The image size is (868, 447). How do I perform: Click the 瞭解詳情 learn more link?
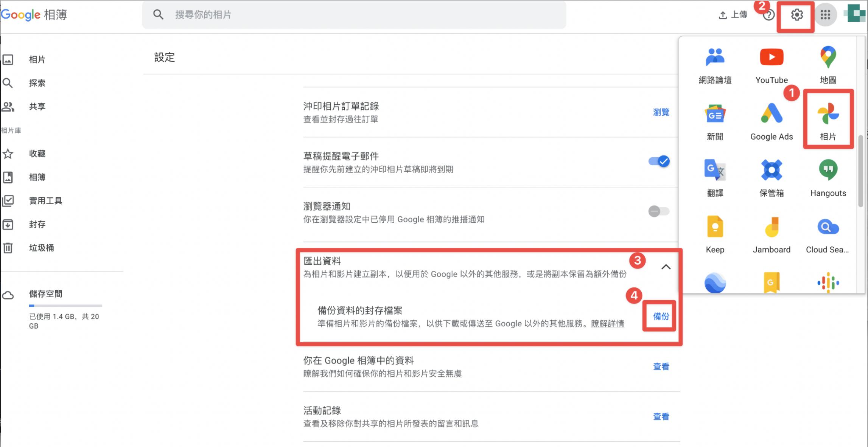[607, 324]
